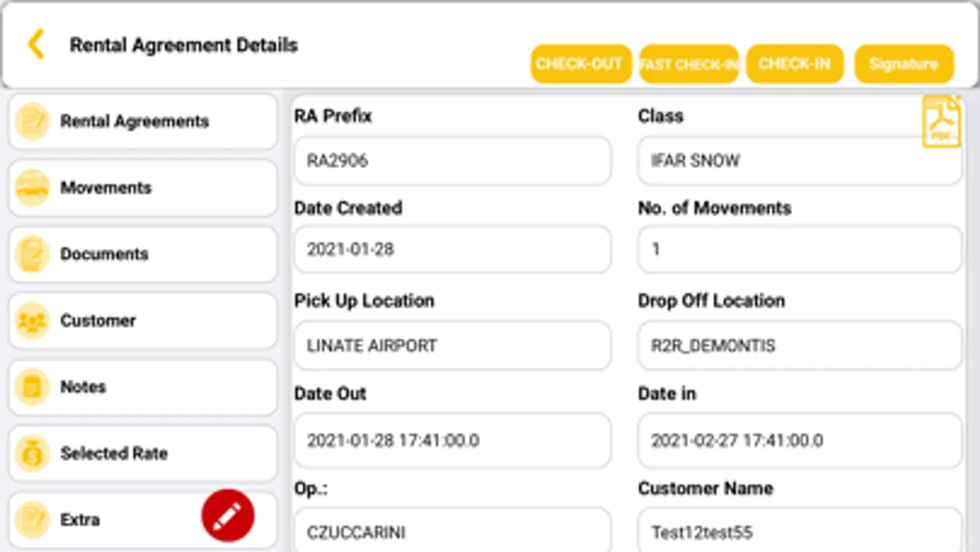Focus the Customer Name field
980x552 pixels.
[x=799, y=531]
